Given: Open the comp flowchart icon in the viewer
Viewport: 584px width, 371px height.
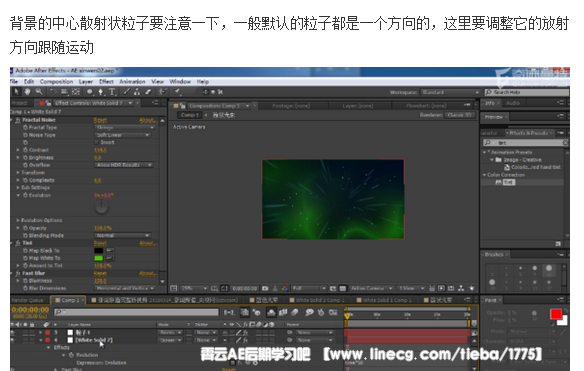Looking at the screenshot, I should click(461, 288).
